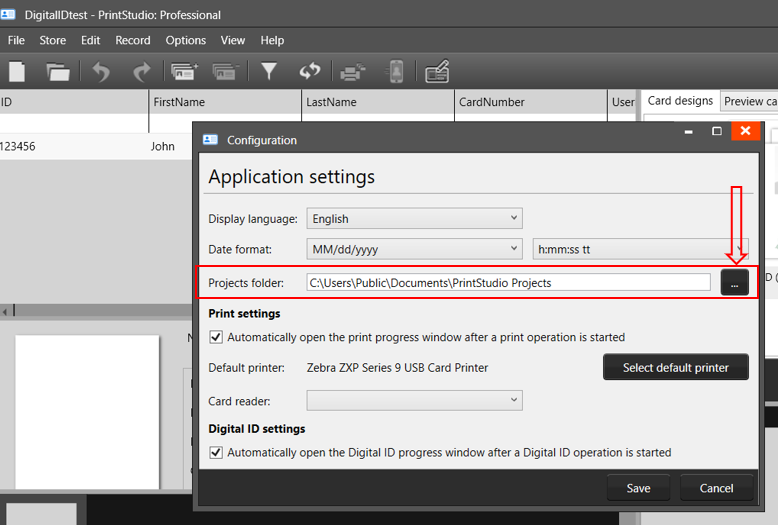
Task: Click the Open project folder icon
Action: [58, 72]
